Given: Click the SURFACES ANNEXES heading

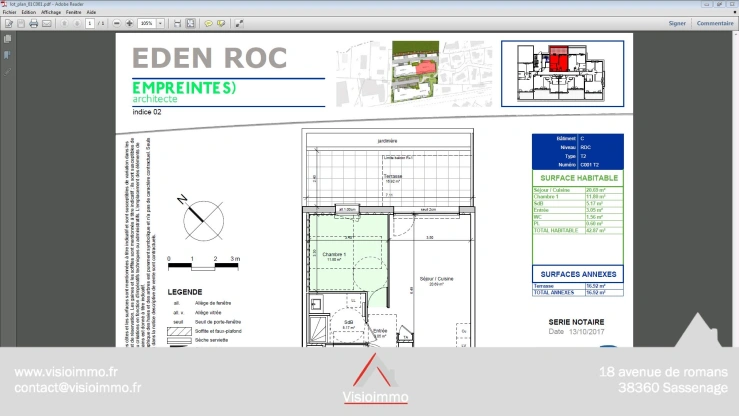Looking at the screenshot, I should click(x=578, y=274).
